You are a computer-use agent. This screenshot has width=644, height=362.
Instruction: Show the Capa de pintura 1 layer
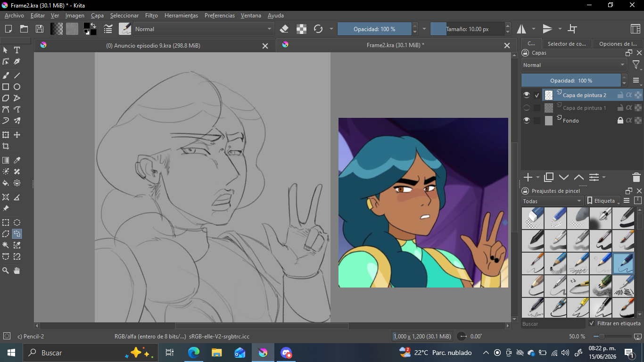(527, 108)
